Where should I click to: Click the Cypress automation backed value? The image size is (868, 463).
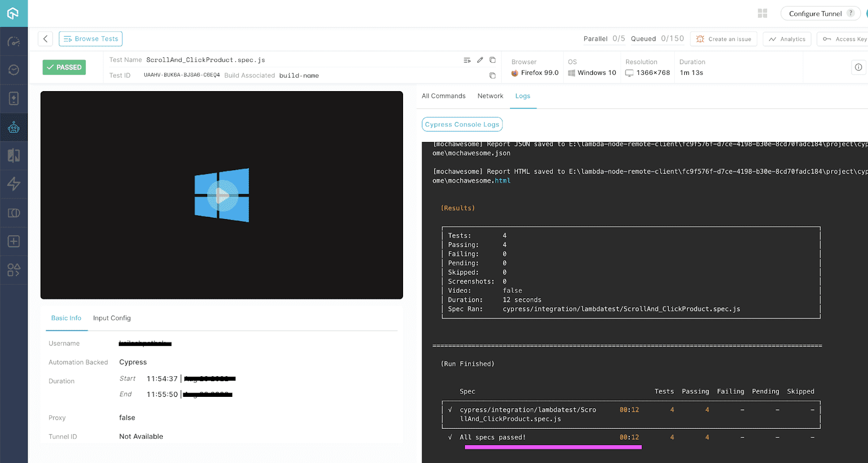[x=133, y=362]
